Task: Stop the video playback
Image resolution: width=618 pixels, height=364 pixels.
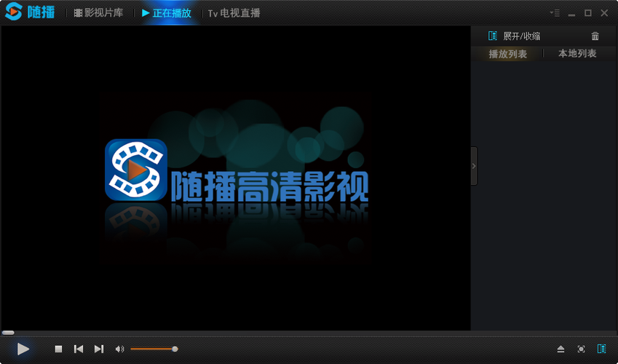Action: [58, 349]
